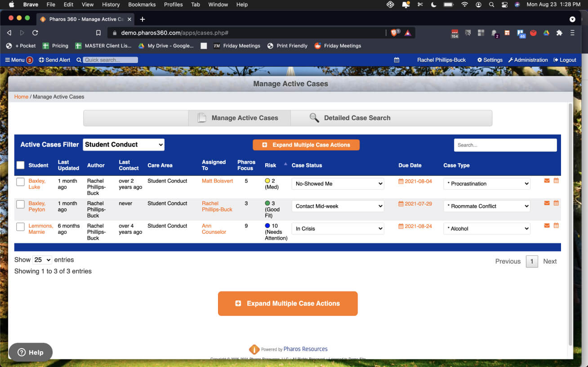Follow the Home breadcrumb link
This screenshot has width=588, height=367.
(21, 97)
